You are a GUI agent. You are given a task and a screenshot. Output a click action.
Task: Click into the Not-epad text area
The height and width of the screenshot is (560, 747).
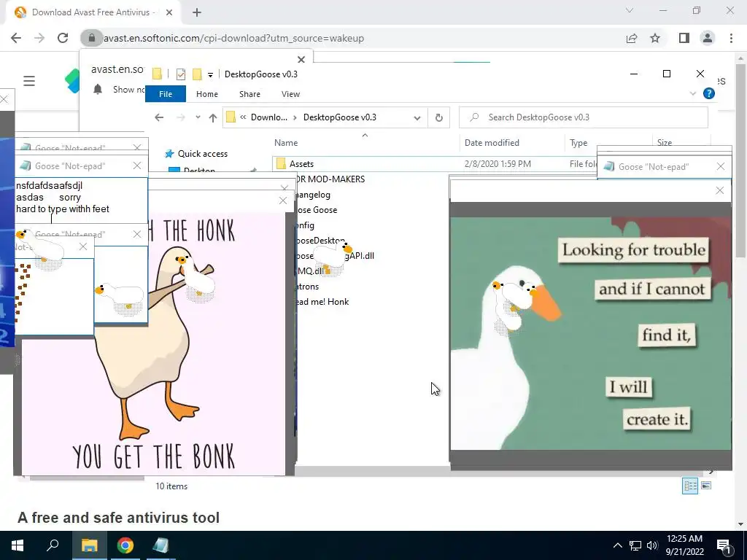[81, 201]
